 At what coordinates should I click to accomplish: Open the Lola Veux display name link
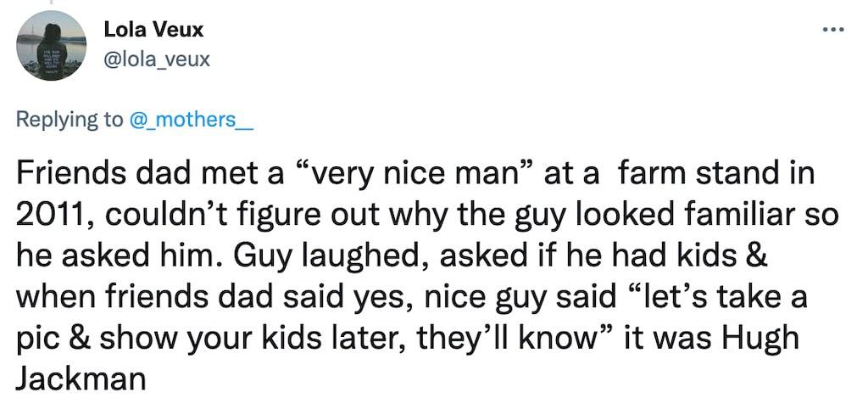(x=153, y=30)
